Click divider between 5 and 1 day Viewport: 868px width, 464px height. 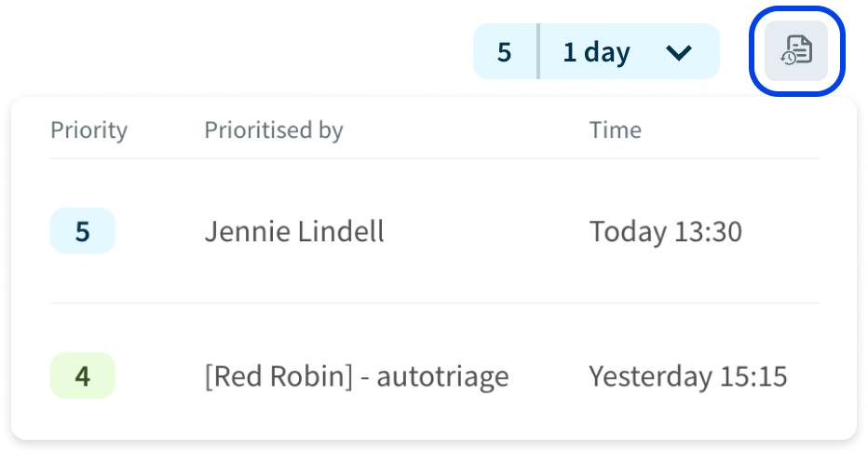(537, 51)
